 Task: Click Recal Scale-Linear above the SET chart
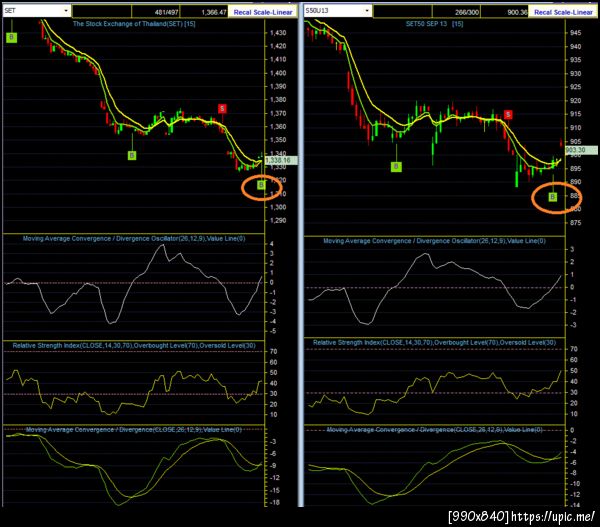(263, 12)
